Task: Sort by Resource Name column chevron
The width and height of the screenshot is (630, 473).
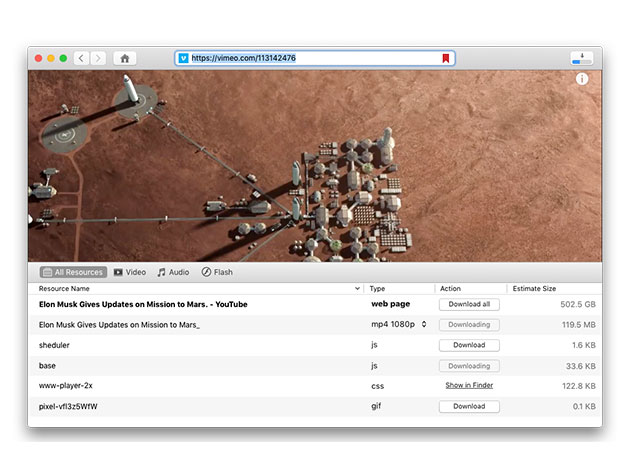Action: 357,289
